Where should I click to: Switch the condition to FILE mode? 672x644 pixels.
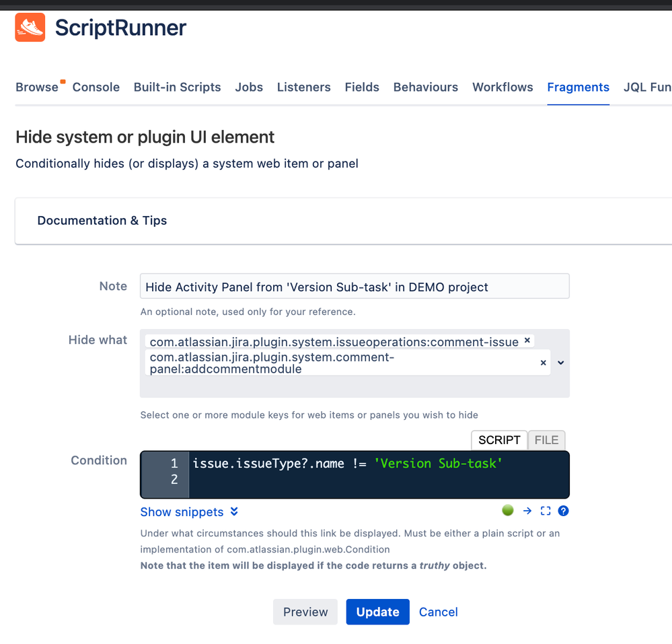point(546,440)
